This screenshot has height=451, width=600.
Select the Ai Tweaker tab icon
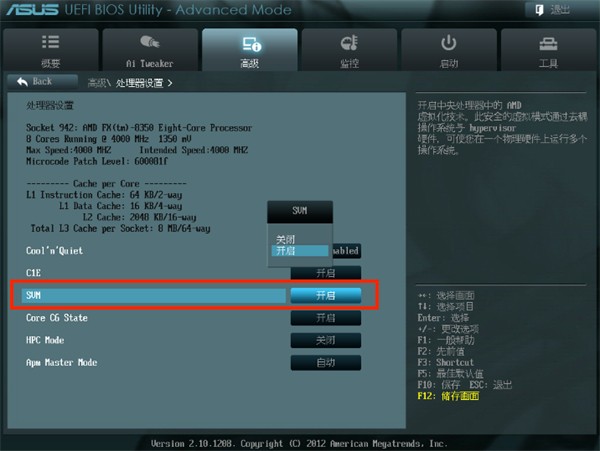click(150, 42)
